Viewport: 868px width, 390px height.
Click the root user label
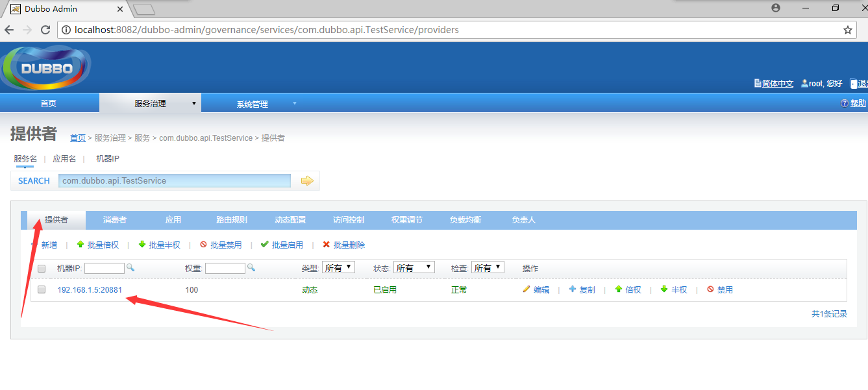(822, 84)
